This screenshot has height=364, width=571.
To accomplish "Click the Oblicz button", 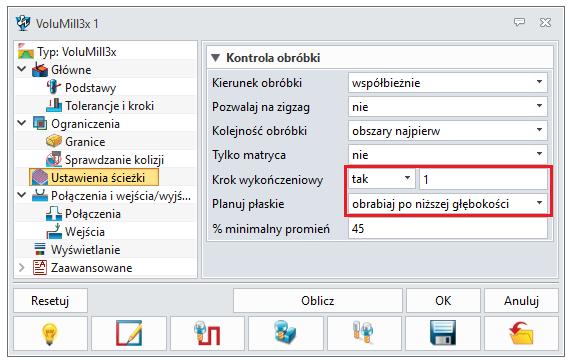I will pos(318,301).
